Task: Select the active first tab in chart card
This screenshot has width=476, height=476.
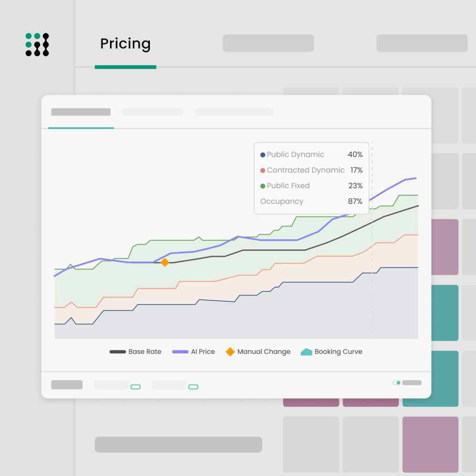Action: click(81, 112)
